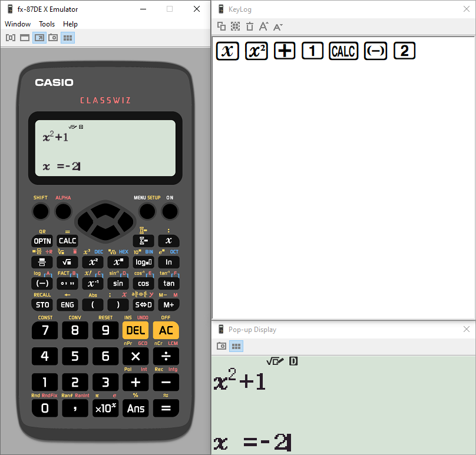Click select-all icon in KeyLog toolbar
476x455 pixels.
pyautogui.click(x=236, y=26)
